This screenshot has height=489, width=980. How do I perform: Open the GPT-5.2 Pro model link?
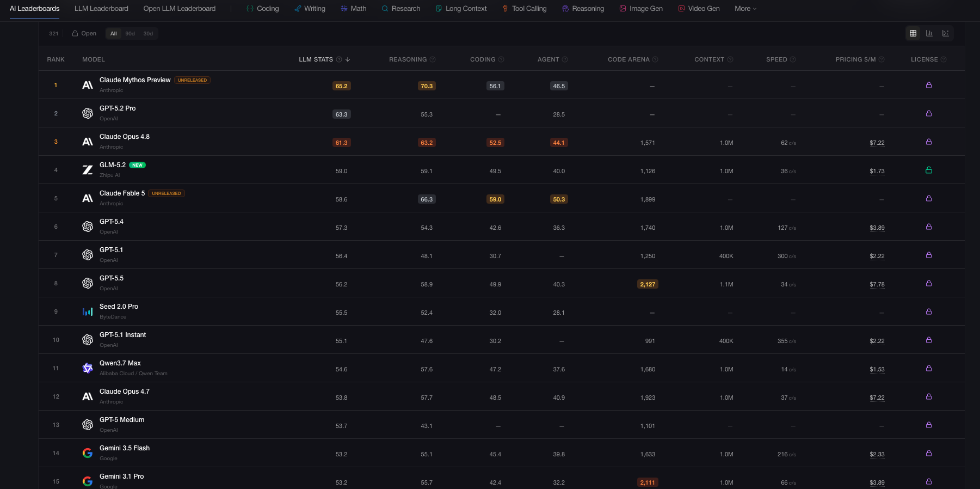coord(118,108)
